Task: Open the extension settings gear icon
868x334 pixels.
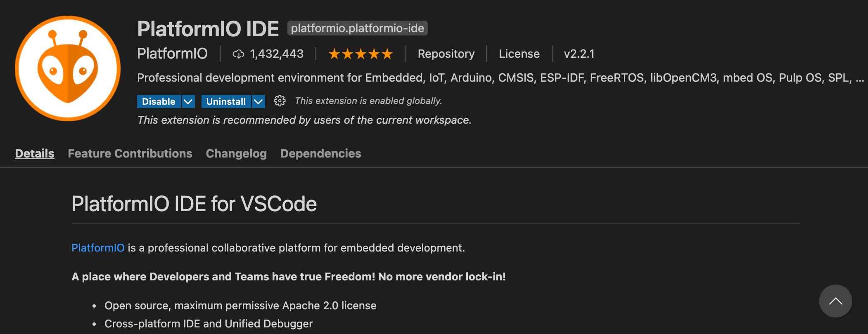Action: point(280,101)
